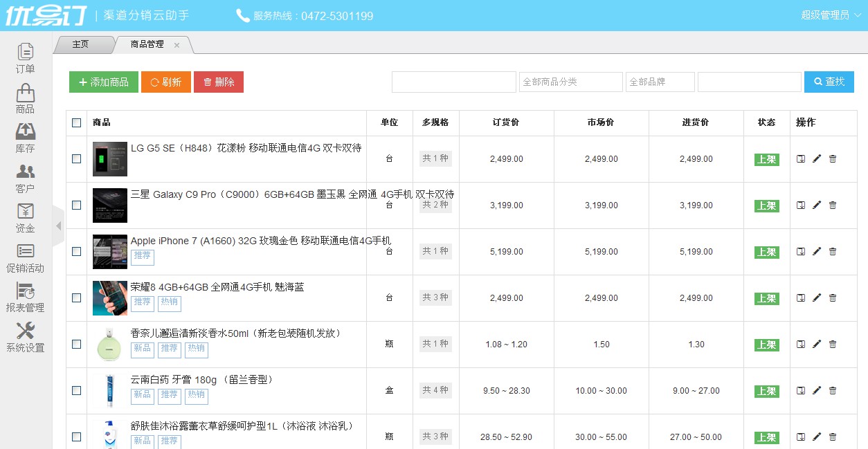Image resolution: width=868 pixels, height=449 pixels.
Task: Click the 上架 status tag for LG G5 SE
Action: pyautogui.click(x=767, y=159)
